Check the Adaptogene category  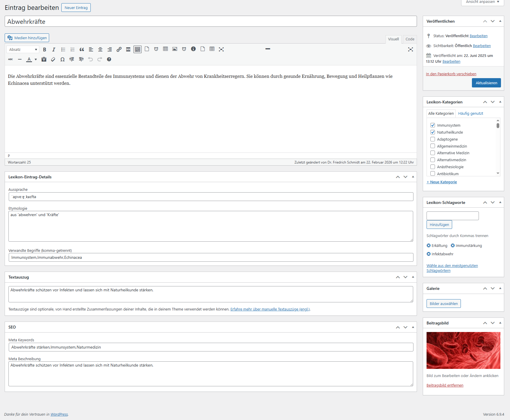433,139
